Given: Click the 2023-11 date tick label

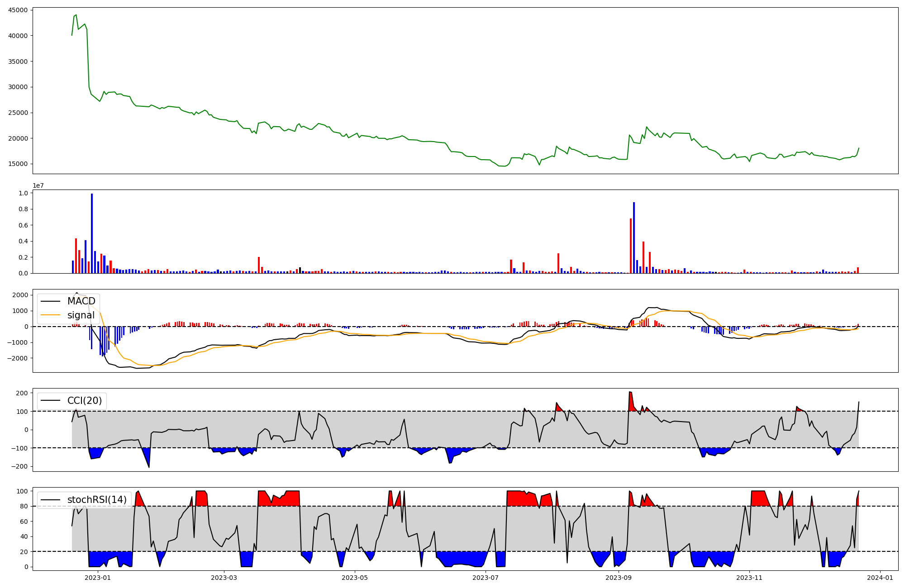Looking at the screenshot, I should pos(749,578).
